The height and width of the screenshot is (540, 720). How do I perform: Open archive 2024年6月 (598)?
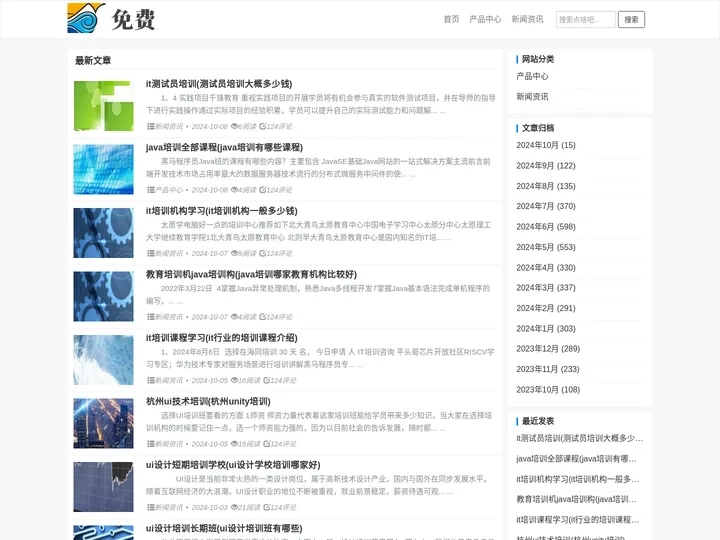pyautogui.click(x=546, y=227)
